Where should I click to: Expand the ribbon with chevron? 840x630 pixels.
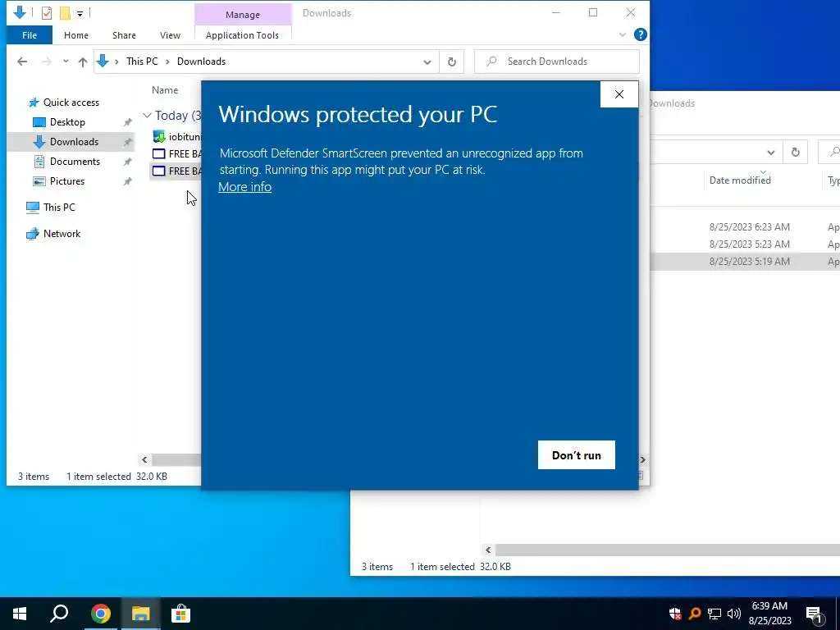tap(623, 34)
